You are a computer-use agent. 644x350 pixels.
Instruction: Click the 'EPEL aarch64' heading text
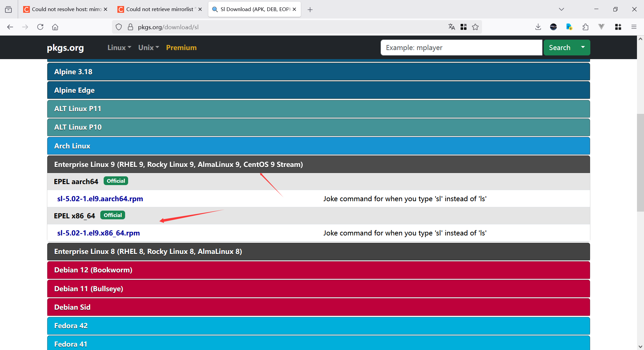coord(76,181)
